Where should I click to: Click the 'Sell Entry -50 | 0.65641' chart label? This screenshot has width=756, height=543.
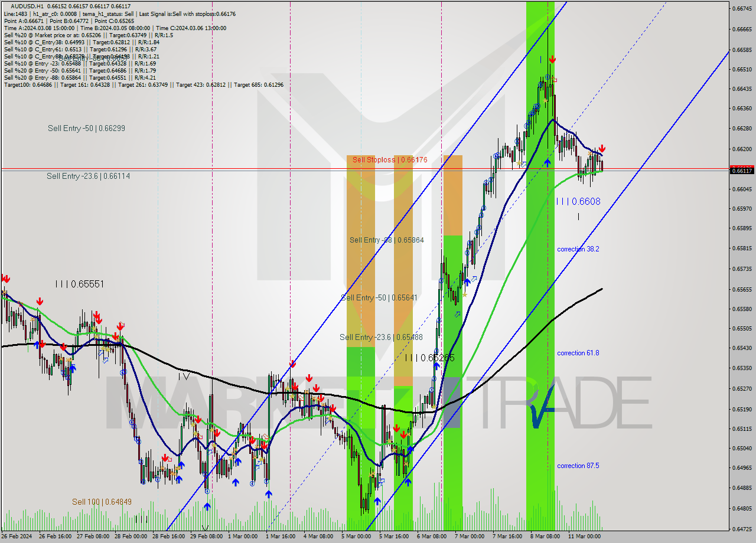pyautogui.click(x=379, y=297)
